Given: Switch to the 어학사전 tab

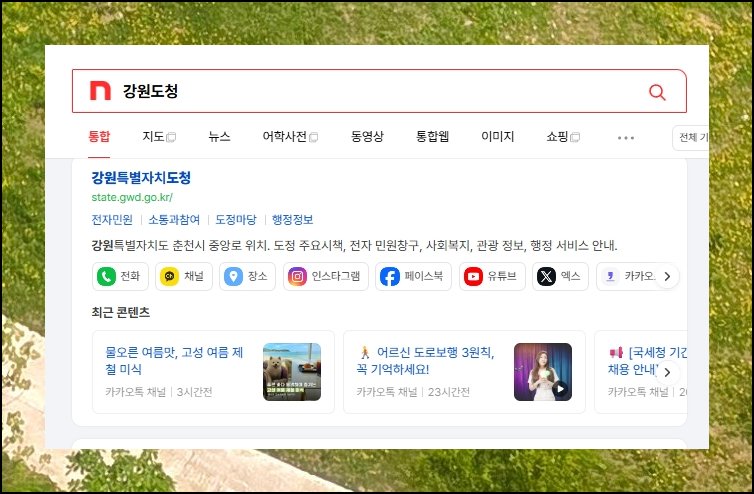Looking at the screenshot, I should (x=285, y=137).
